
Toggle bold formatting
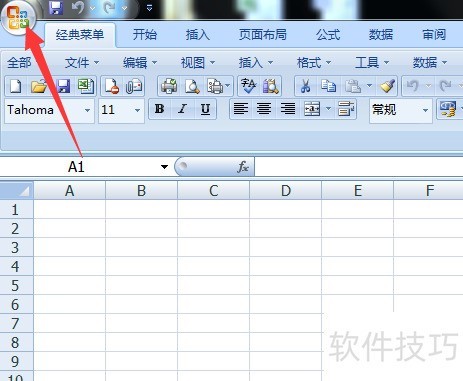(x=159, y=109)
